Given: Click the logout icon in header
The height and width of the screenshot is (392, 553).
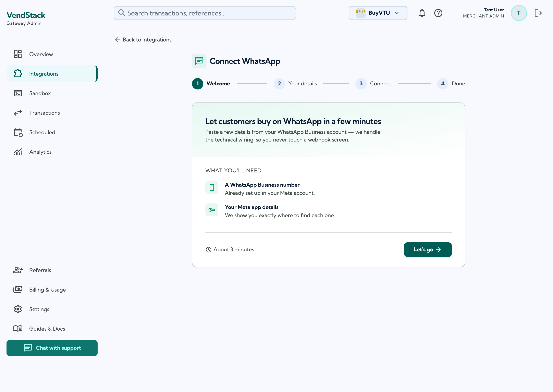Looking at the screenshot, I should (538, 13).
